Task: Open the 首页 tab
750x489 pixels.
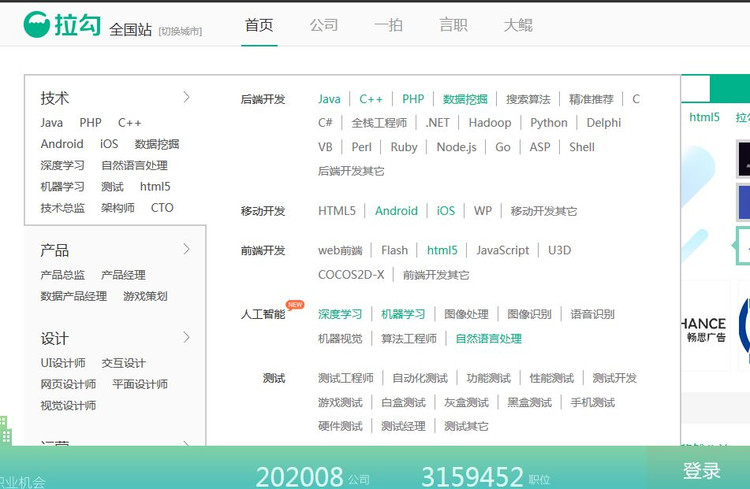Action: [259, 25]
